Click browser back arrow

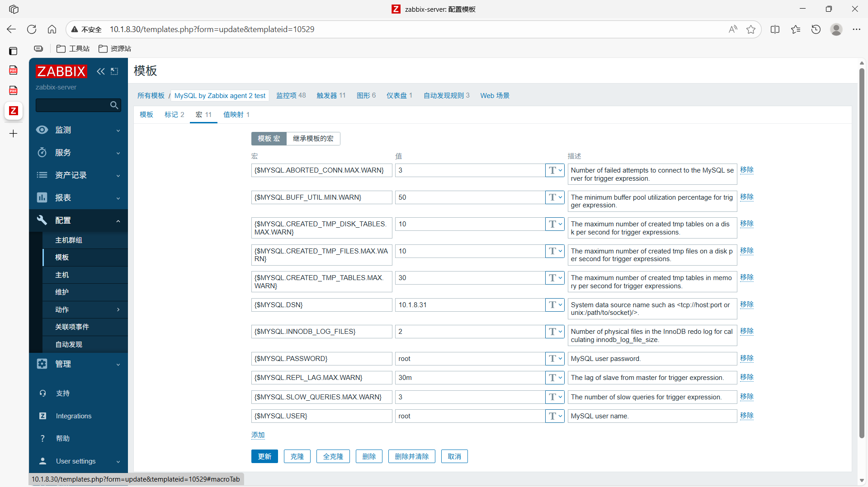pos(11,29)
